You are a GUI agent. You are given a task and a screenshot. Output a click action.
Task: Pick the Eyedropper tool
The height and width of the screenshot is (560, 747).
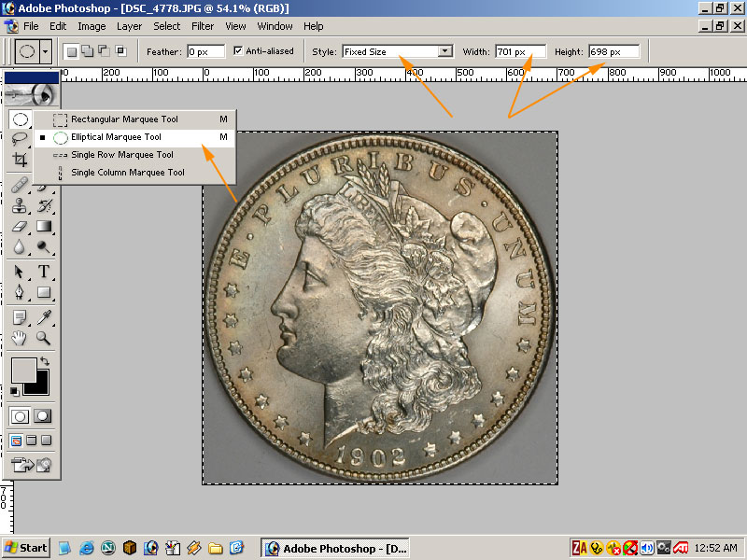[x=44, y=317]
